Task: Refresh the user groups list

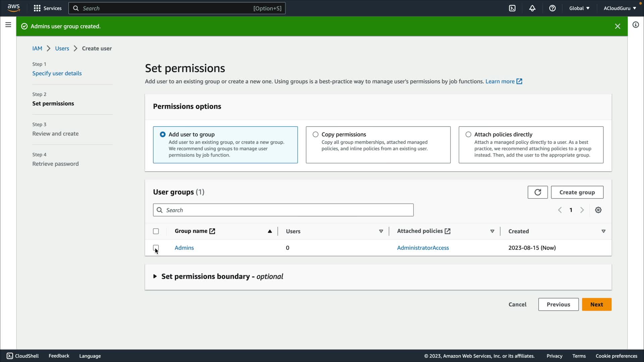Action: pos(537,192)
